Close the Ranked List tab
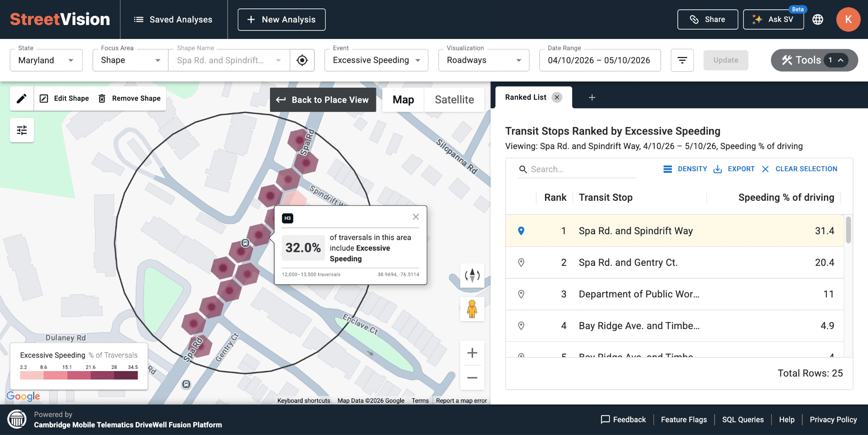Viewport: 868px width, 435px height. (x=557, y=97)
